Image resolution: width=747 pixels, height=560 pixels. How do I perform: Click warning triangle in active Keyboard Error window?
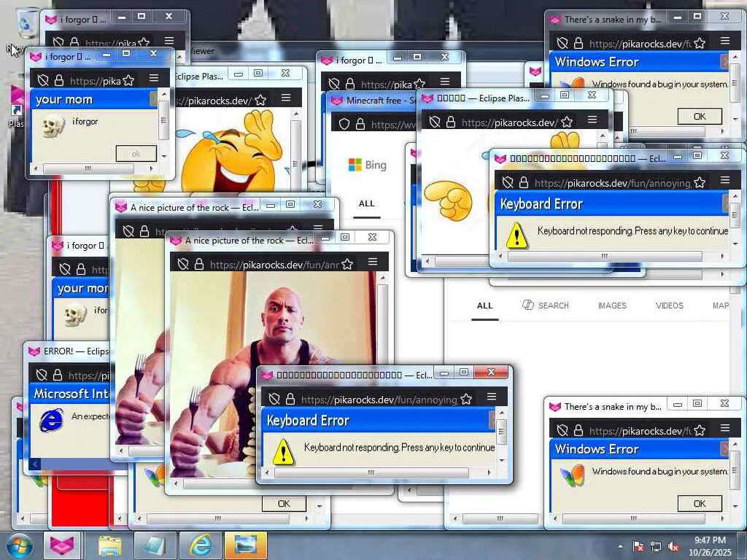(283, 452)
